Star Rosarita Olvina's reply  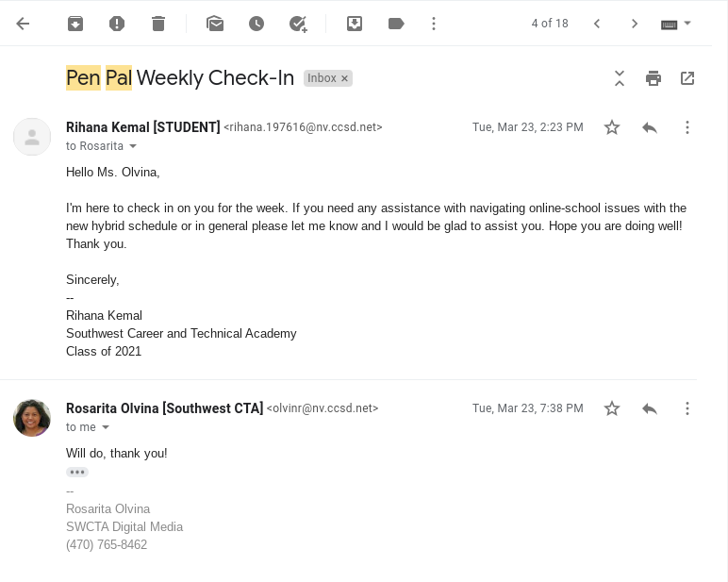coord(612,408)
